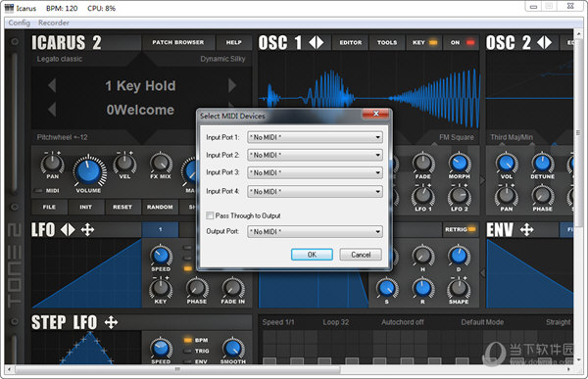Viewport: 588px width, 379px height.
Task: Click the RESET button
Action: pyautogui.click(x=122, y=207)
